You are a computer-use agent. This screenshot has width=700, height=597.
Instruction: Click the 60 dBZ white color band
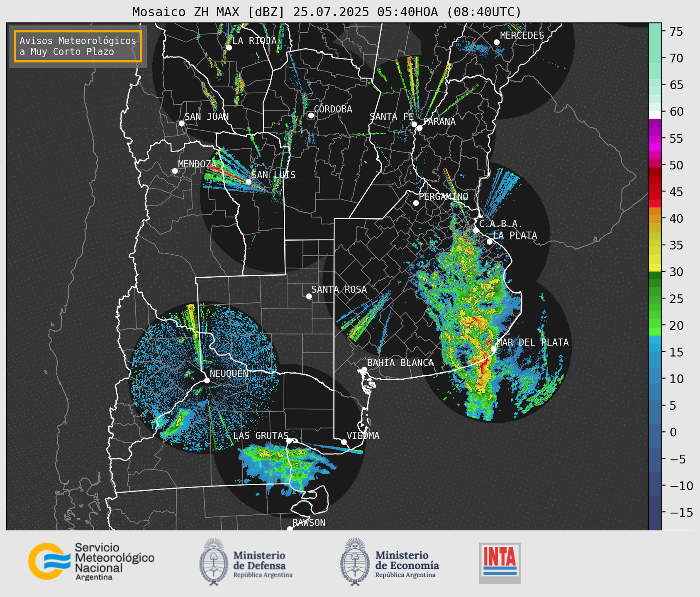point(655,114)
